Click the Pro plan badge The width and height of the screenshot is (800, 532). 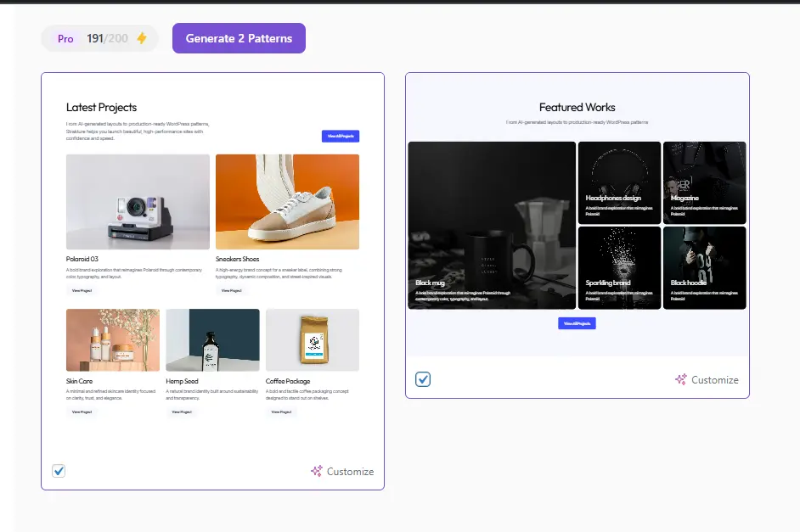[x=65, y=38]
